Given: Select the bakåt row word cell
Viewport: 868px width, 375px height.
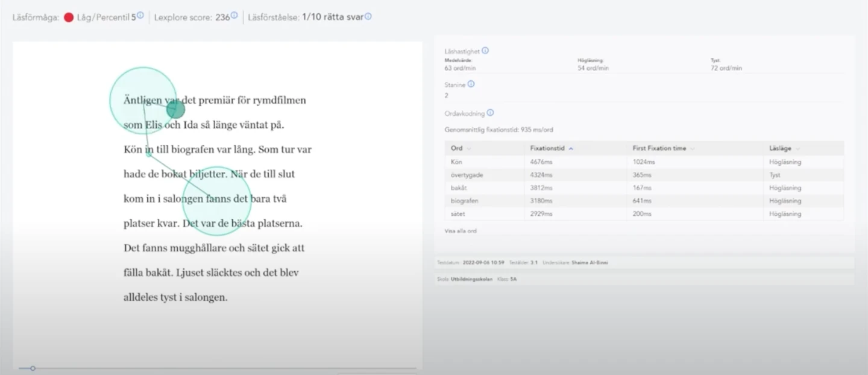Looking at the screenshot, I should pyautogui.click(x=485, y=188).
